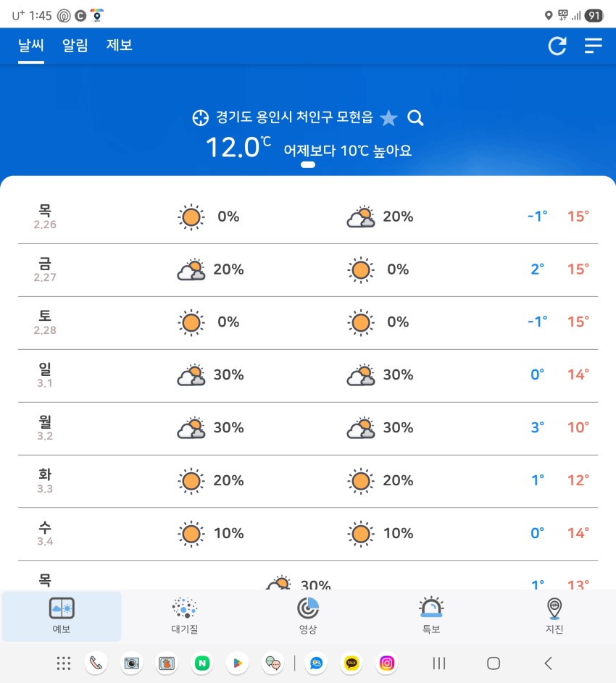Open the 영상 radar imagery section

308,616
